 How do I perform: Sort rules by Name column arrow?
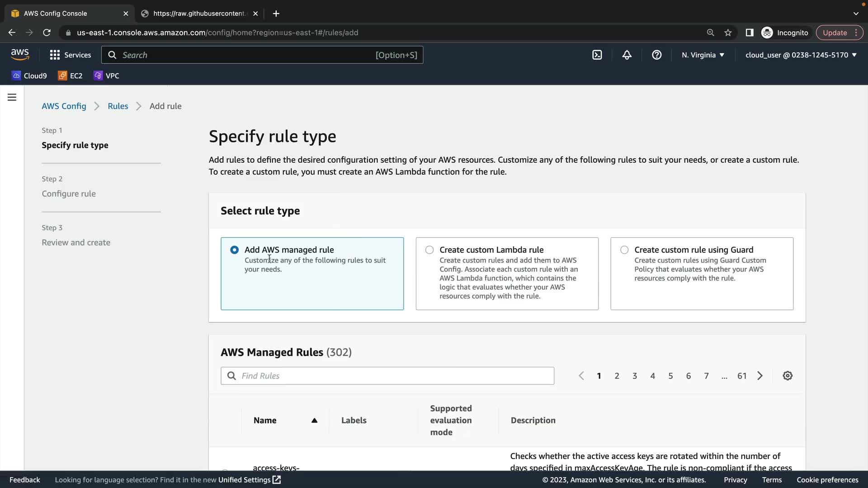314,421
